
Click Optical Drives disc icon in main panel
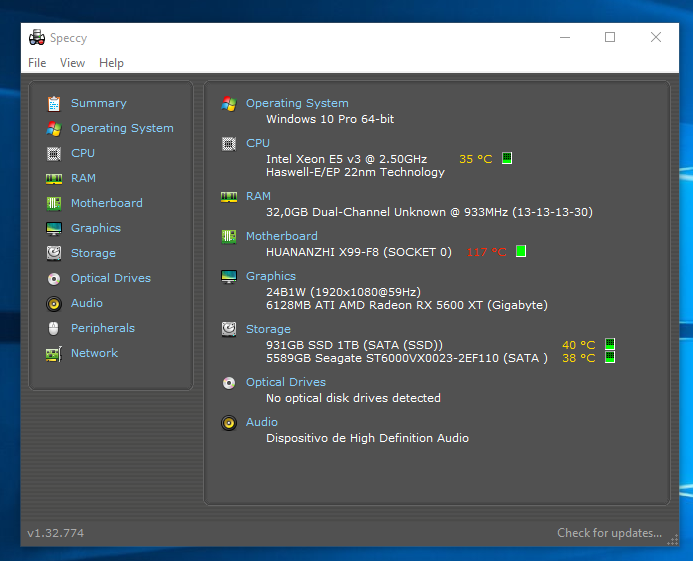pyautogui.click(x=229, y=383)
